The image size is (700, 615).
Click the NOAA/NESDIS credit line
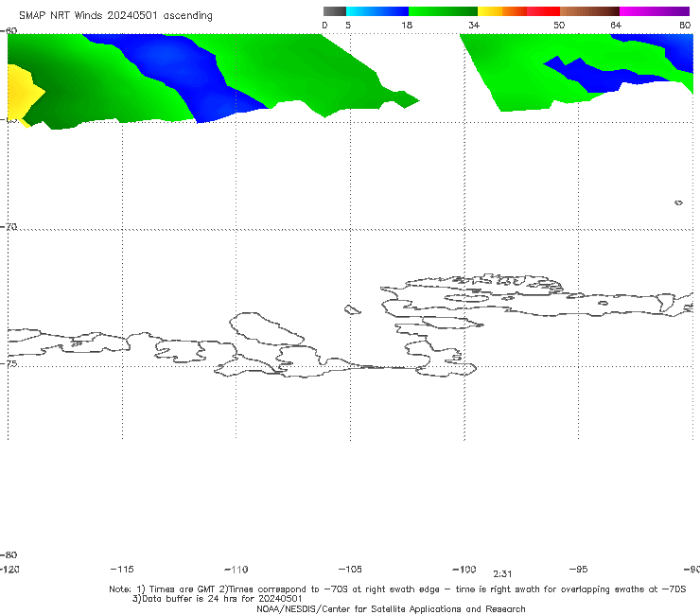(x=391, y=608)
